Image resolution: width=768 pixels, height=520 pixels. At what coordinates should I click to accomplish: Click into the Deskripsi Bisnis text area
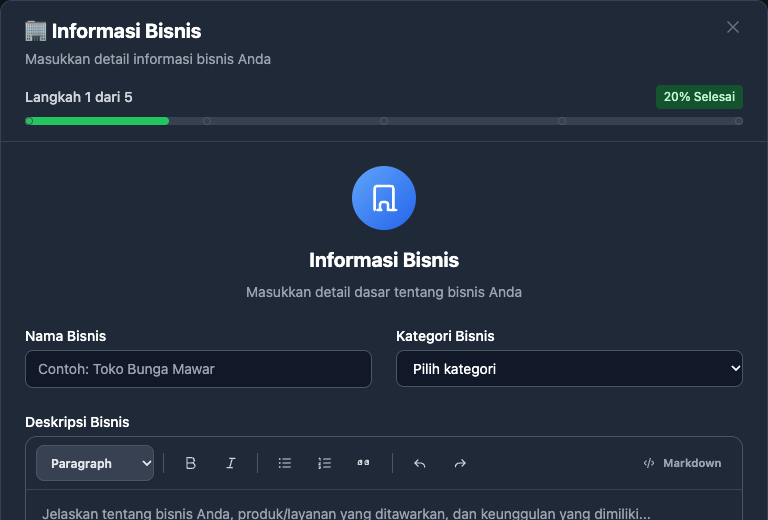384,505
